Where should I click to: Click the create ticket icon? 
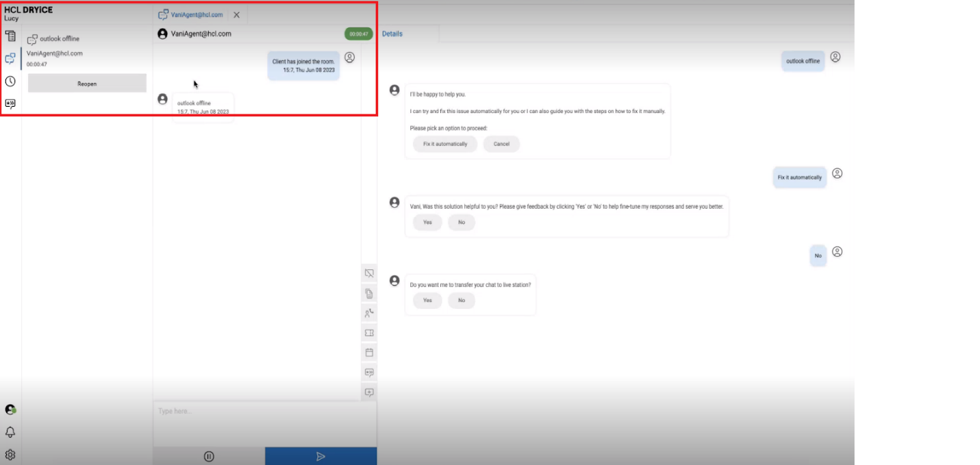pyautogui.click(x=369, y=333)
